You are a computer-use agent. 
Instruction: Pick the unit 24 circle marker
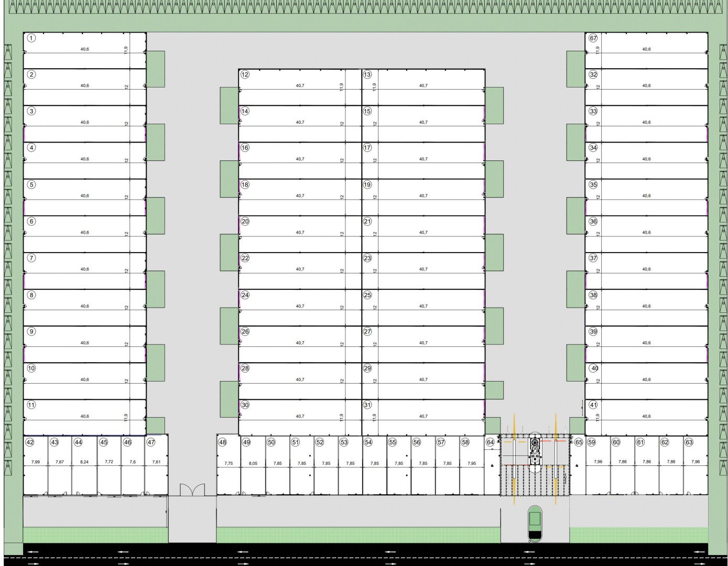point(245,295)
